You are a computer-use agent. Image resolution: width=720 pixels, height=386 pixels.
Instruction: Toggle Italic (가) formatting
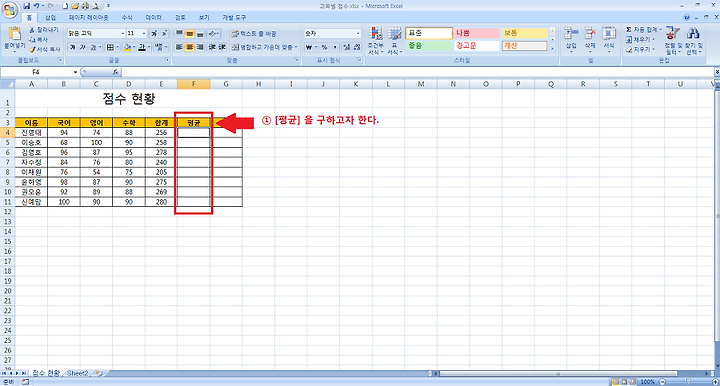[x=83, y=47]
